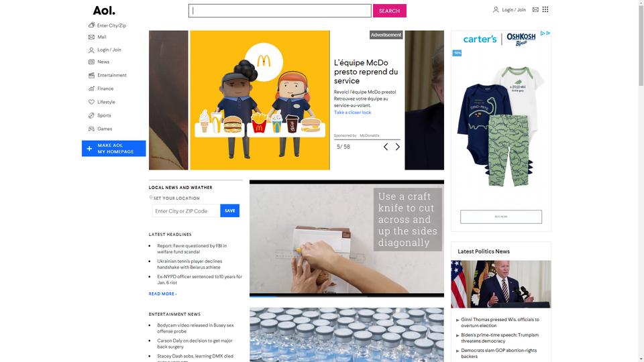Image resolution: width=644 pixels, height=362 pixels.
Task: Click the pink SEARCH button
Action: coord(389,11)
